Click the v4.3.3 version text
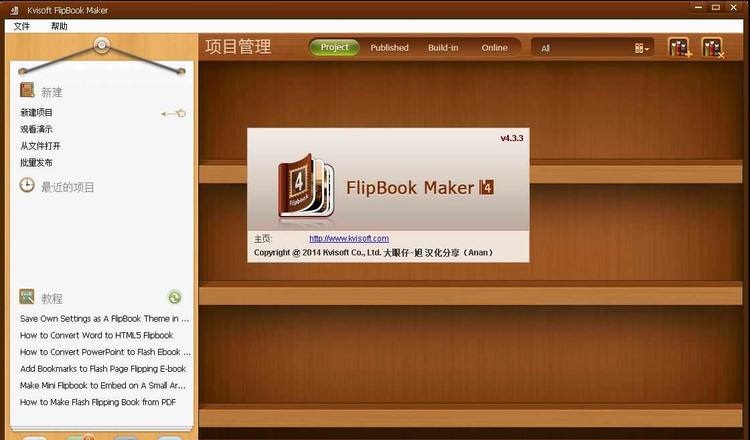The image size is (750, 440). click(512, 138)
